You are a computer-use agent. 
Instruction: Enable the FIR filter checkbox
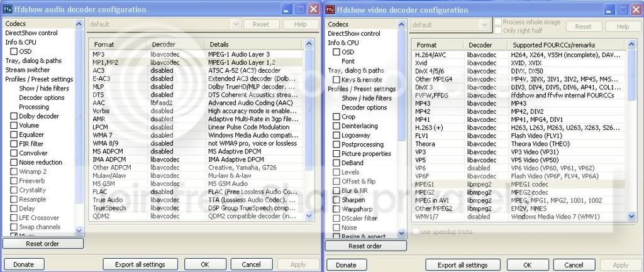(x=14, y=144)
